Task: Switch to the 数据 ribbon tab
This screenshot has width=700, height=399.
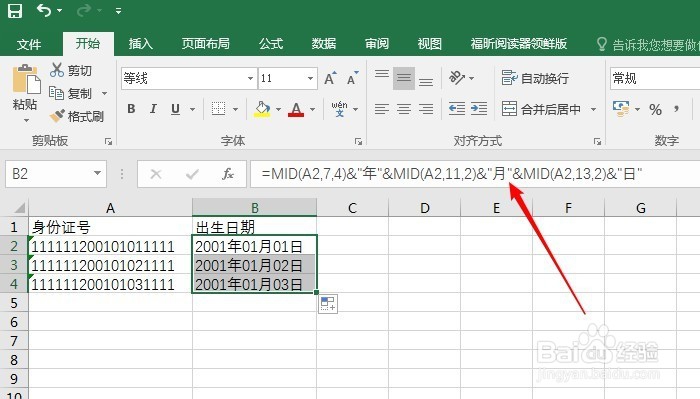Action: [324, 43]
